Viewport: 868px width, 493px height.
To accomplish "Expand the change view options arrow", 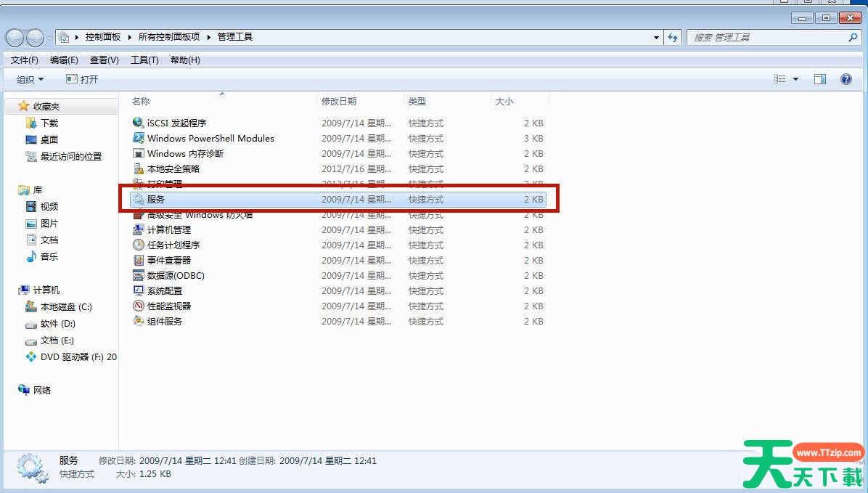I will coord(795,79).
